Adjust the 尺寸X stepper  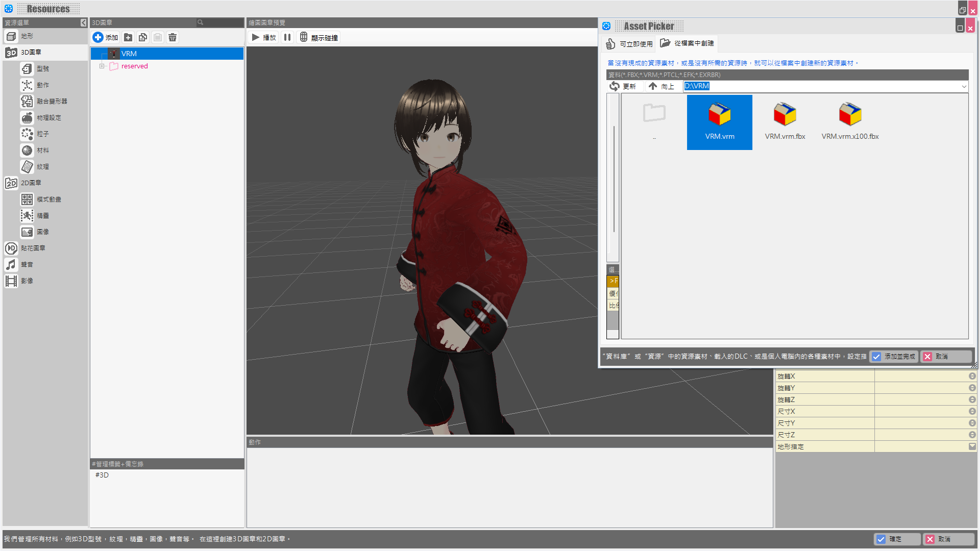pos(972,411)
